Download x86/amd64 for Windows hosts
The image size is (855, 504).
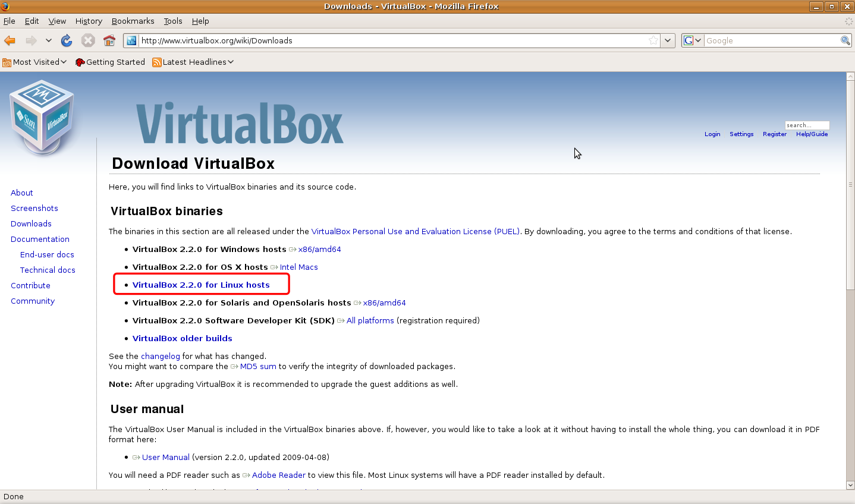click(319, 249)
